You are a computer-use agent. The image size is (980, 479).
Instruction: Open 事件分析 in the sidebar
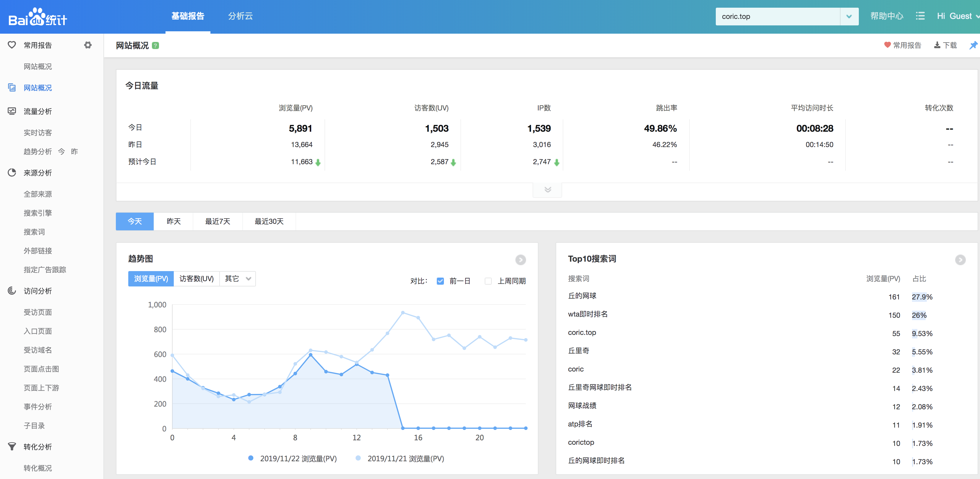[38, 407]
